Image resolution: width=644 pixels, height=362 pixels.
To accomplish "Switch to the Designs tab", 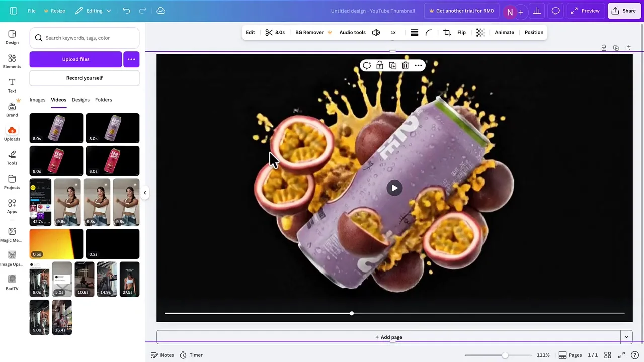I will (80, 100).
